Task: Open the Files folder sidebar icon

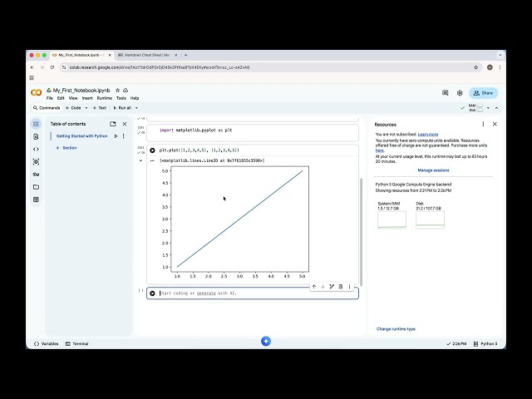Action: pyautogui.click(x=36, y=187)
